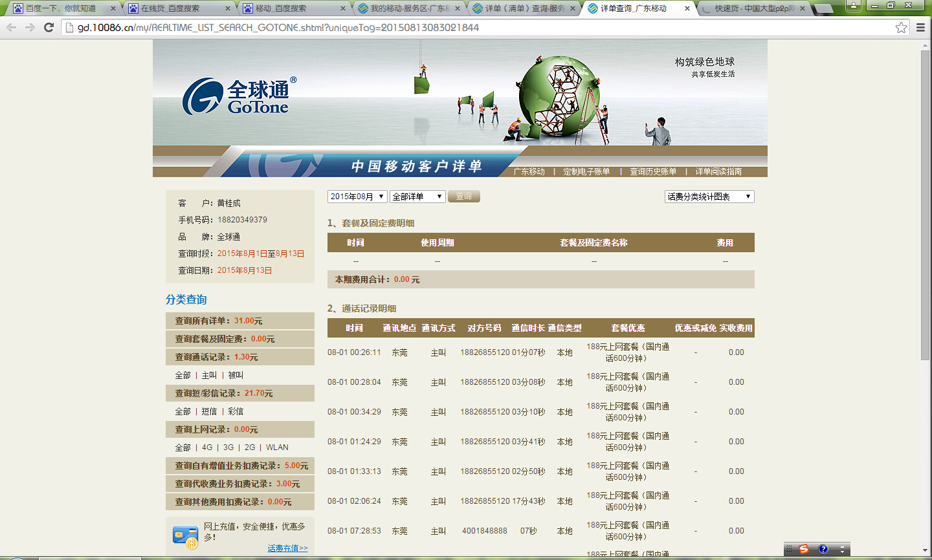The width and height of the screenshot is (932, 560).
Task: Close the 在线贷_百度搜索 tab
Action: pyautogui.click(x=228, y=8)
